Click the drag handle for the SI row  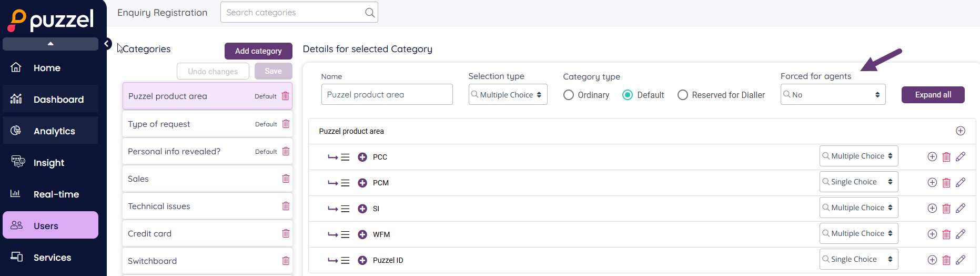point(345,209)
